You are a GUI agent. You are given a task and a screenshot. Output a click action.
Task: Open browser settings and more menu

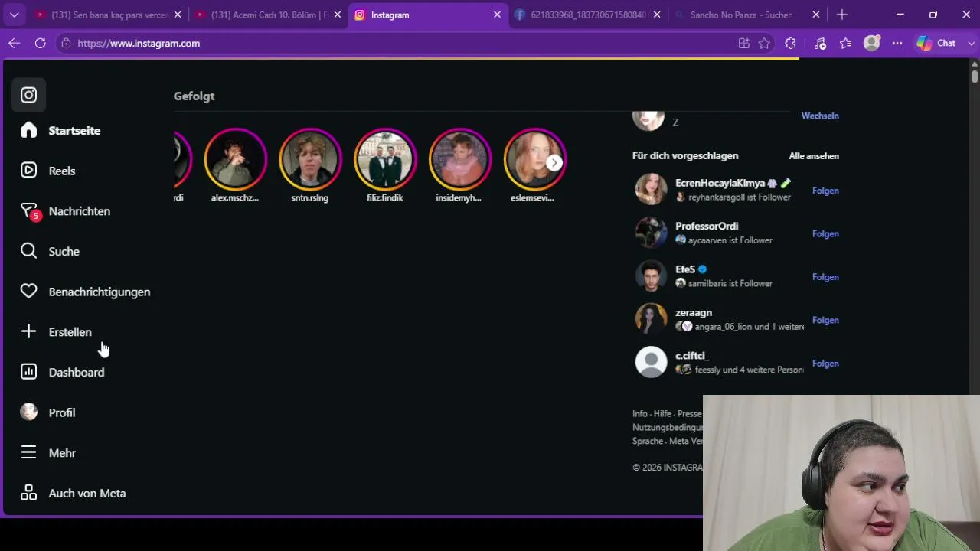pyautogui.click(x=897, y=44)
